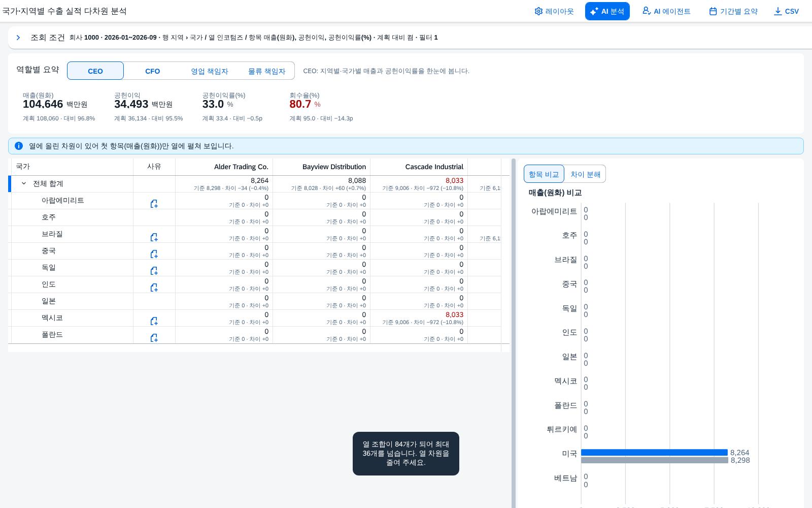Click the info icon in the blue notice
The image size is (812, 508).
coord(19,146)
